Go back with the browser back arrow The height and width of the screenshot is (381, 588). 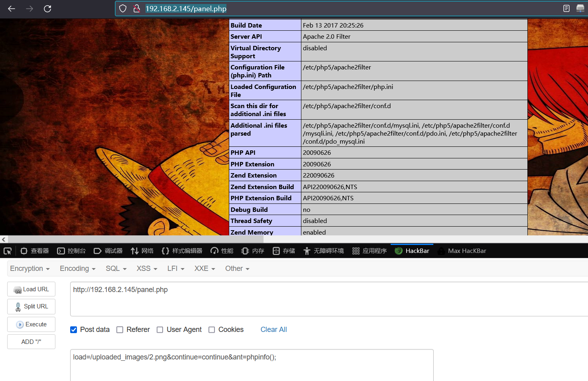(x=12, y=8)
